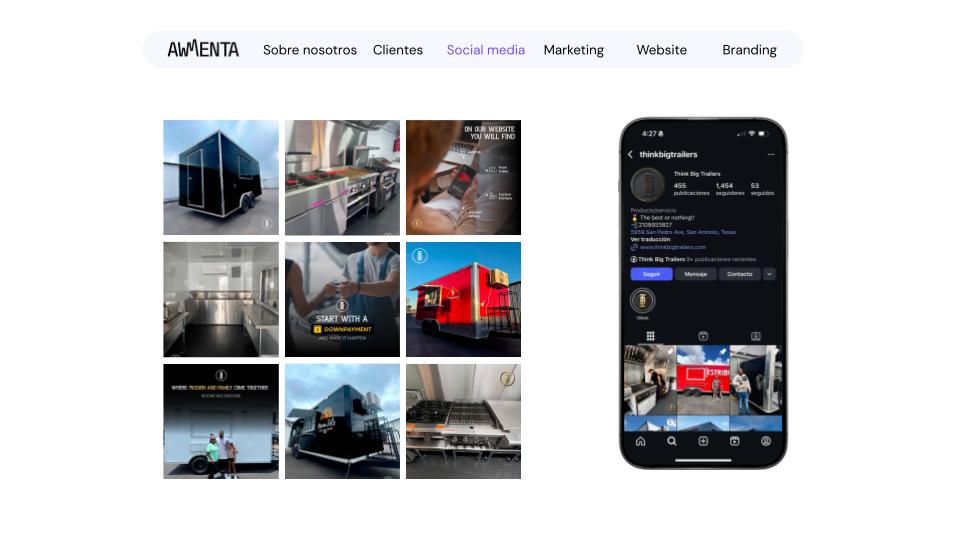This screenshot has width=960, height=540.
Task: Open the three-dot options menu on profile
Action: point(771,155)
